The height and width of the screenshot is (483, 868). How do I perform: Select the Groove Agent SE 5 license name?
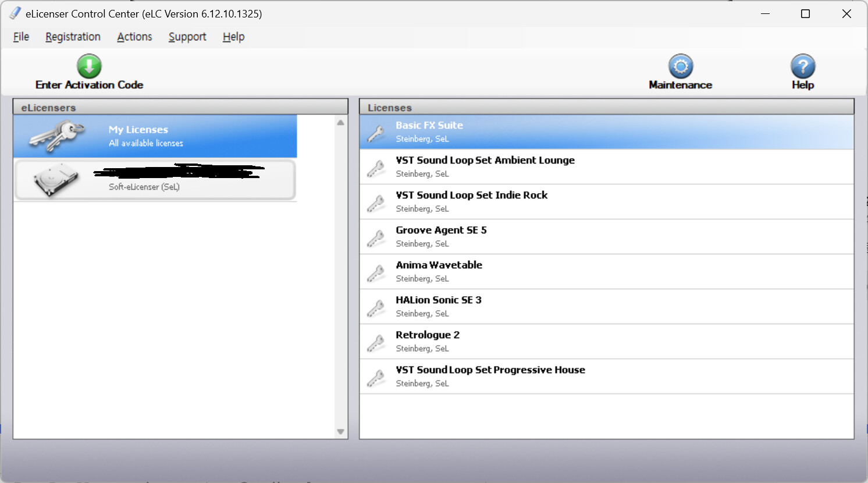441,230
